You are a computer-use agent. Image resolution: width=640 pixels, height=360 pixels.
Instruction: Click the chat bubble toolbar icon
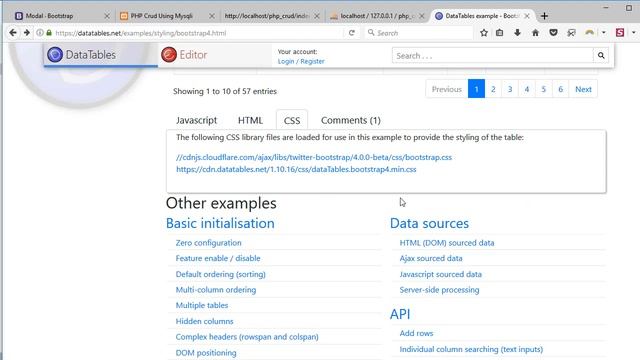571,33
